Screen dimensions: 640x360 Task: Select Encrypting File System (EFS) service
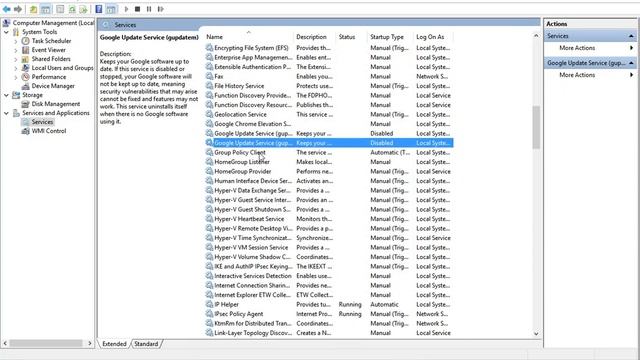tap(329, 48)
